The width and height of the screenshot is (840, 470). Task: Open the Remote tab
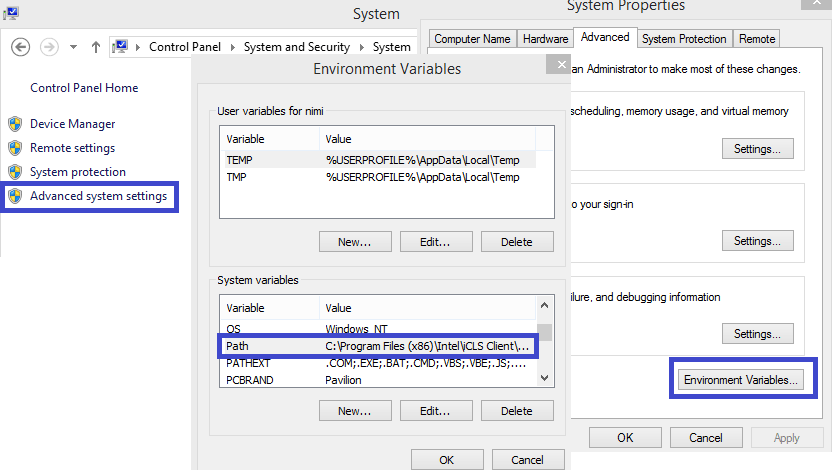(757, 39)
